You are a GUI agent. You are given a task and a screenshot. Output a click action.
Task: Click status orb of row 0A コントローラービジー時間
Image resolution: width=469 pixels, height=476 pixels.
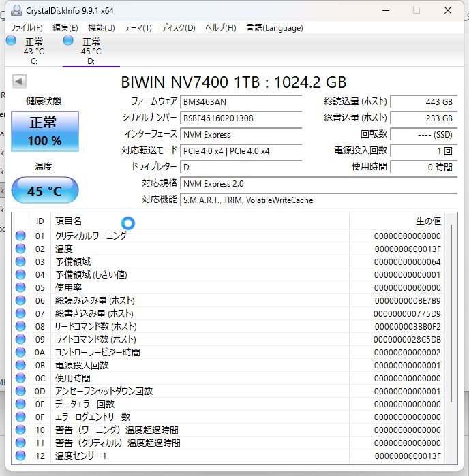20,352
